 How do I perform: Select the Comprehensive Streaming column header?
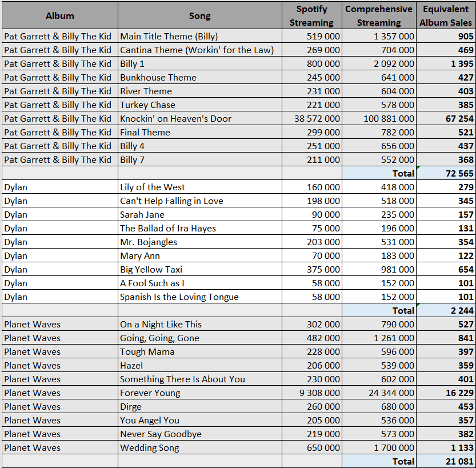pyautogui.click(x=379, y=15)
